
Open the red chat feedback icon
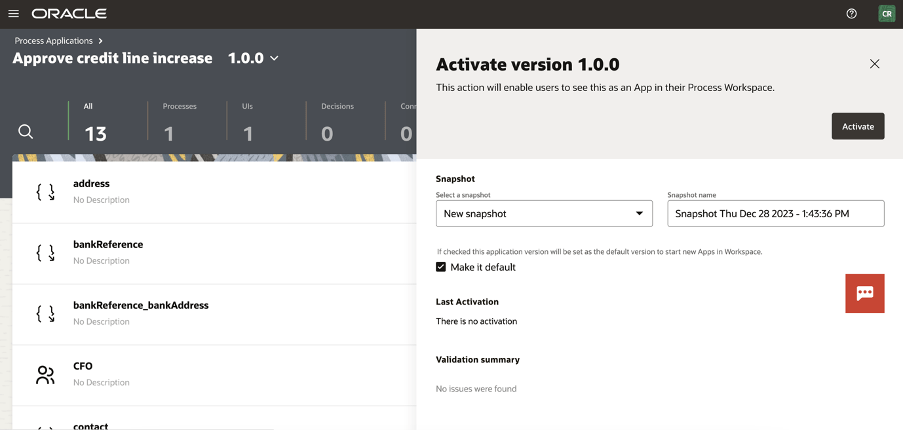[865, 293]
